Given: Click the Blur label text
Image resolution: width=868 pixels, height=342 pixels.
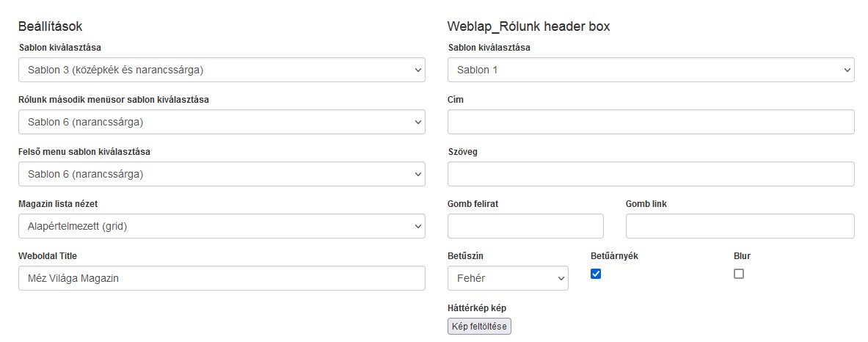Looking at the screenshot, I should pos(742,255).
